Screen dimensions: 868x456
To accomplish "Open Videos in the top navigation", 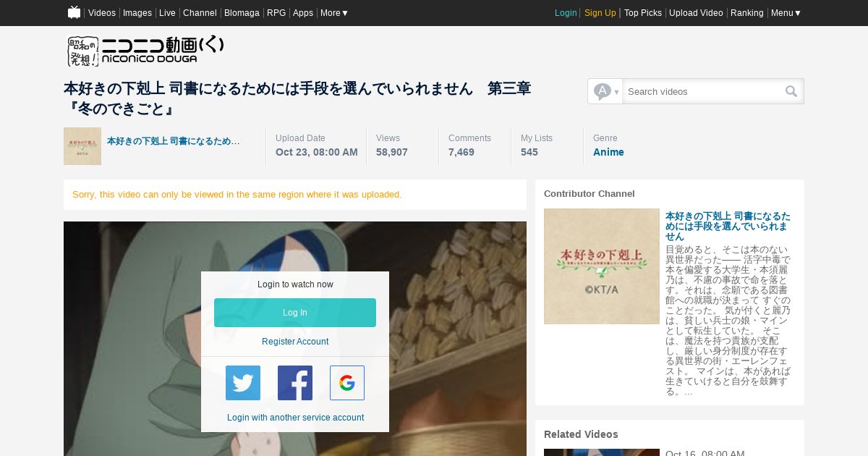I will [102, 13].
